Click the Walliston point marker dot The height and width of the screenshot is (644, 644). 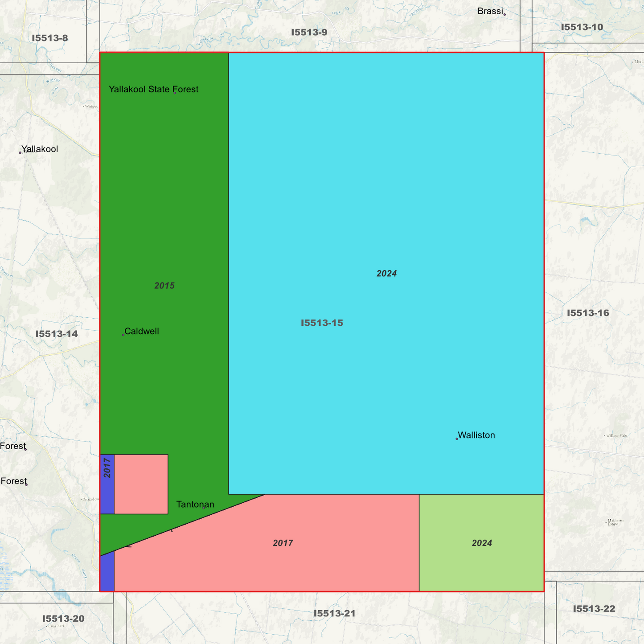[457, 439]
